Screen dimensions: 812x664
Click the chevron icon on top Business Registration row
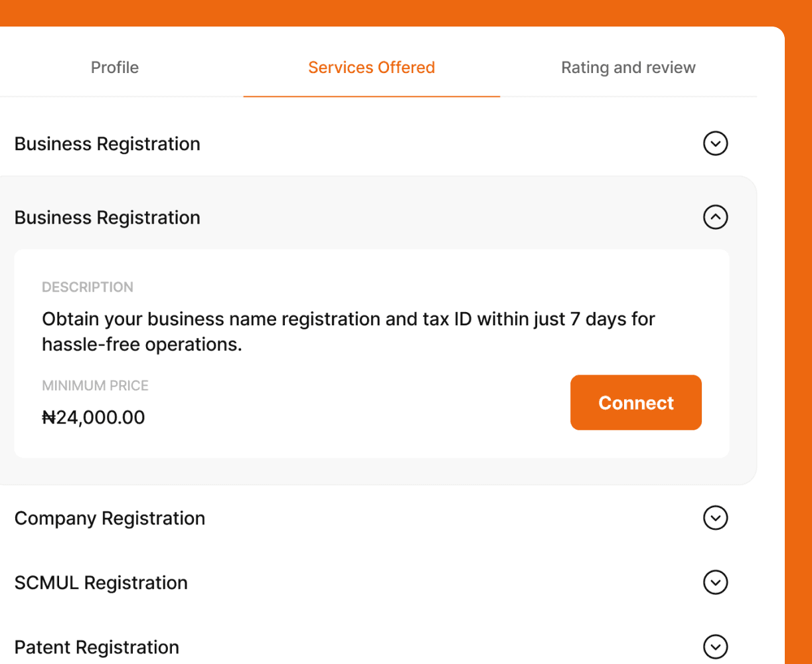(715, 143)
